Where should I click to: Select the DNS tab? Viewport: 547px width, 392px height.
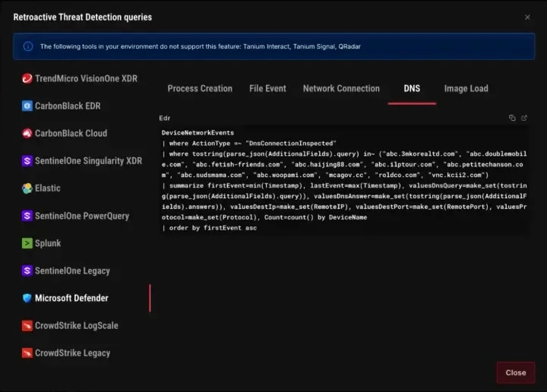(x=412, y=89)
